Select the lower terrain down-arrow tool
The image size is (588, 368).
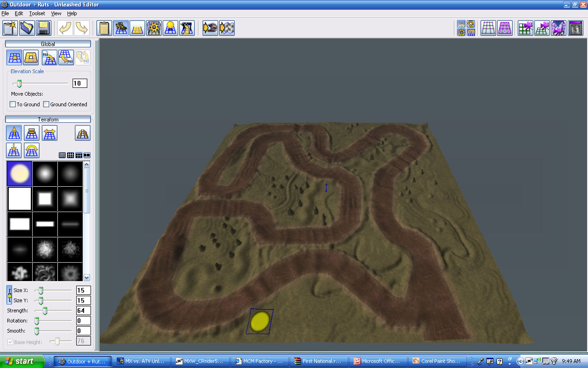(15, 150)
